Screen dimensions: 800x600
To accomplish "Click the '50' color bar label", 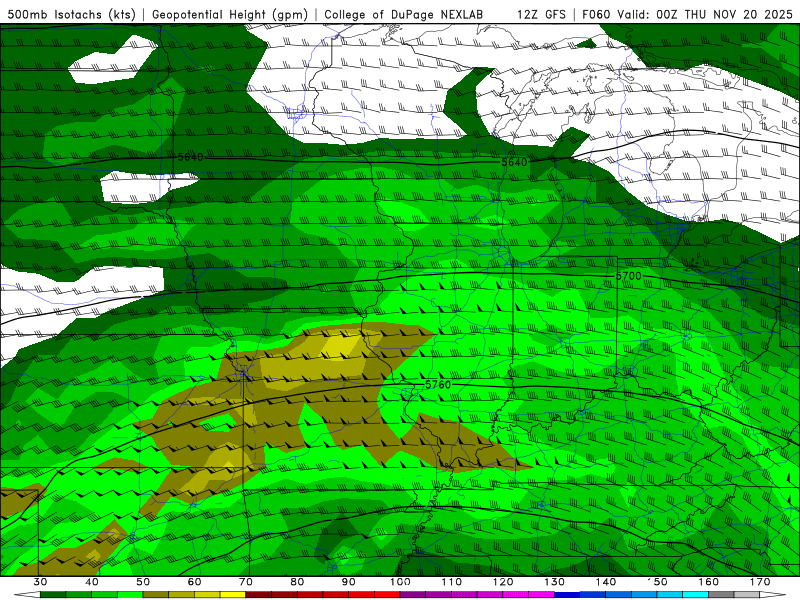I will coord(143,582).
